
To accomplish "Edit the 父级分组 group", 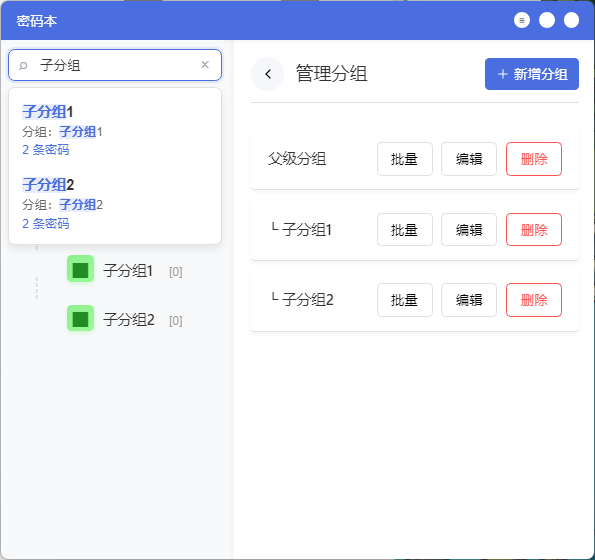I will point(469,159).
